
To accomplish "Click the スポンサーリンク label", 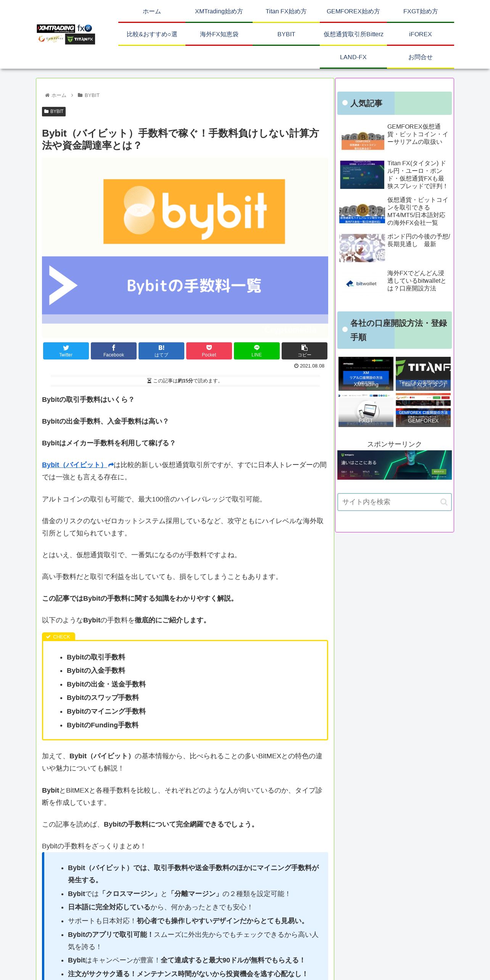I will point(395,444).
